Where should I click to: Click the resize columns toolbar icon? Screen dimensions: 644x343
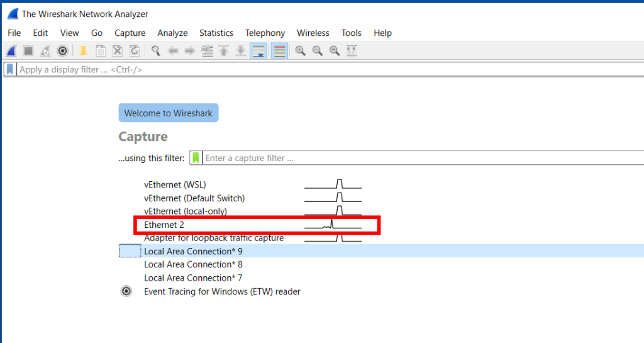[352, 51]
